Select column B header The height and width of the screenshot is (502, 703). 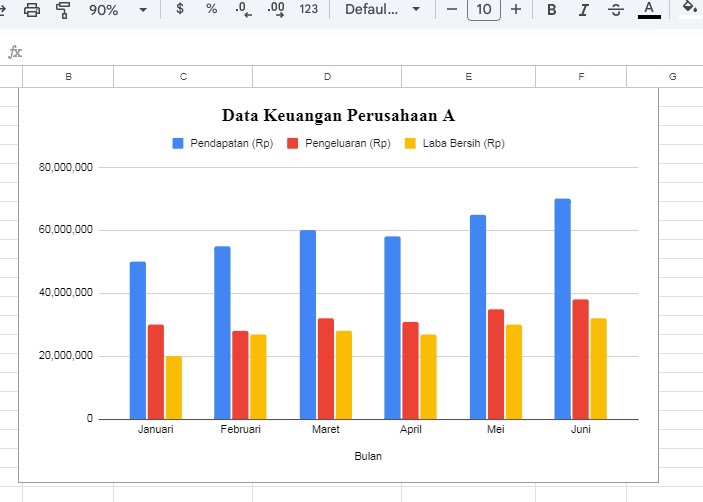[x=68, y=77]
